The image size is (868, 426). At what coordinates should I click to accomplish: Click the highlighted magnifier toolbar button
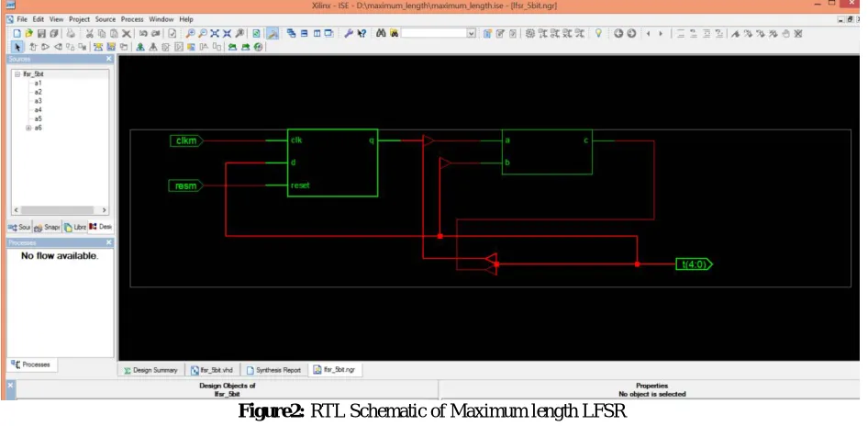click(273, 33)
